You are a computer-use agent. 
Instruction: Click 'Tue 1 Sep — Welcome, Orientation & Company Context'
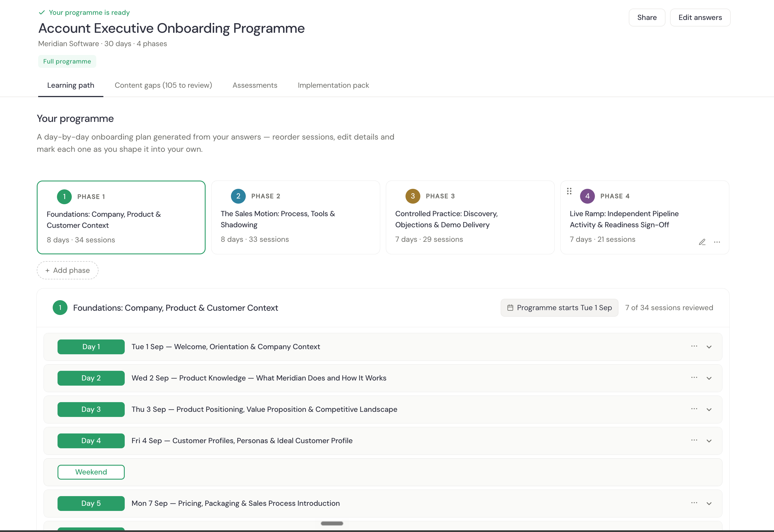(226, 347)
